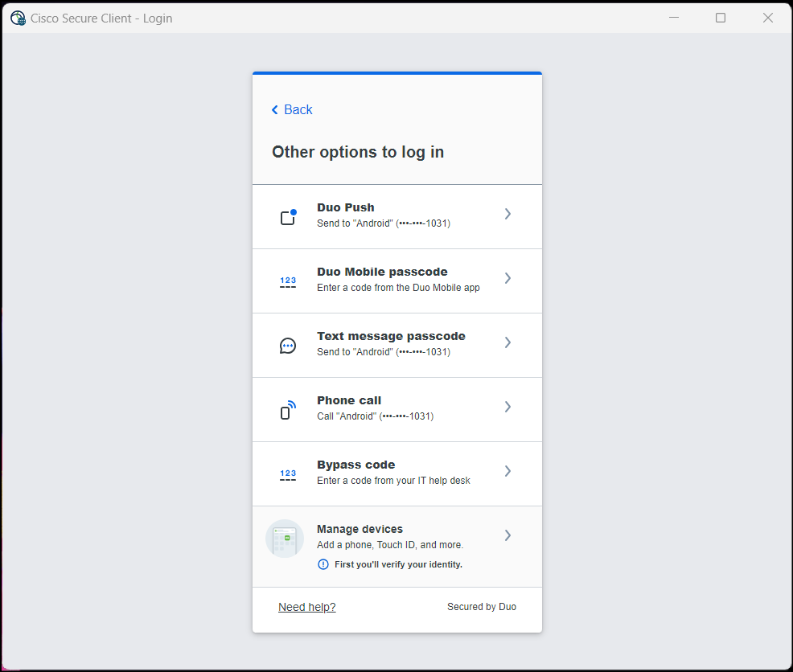Click the Duo Mobile passcode 123 icon
Image resolution: width=793 pixels, height=672 pixels.
tap(288, 282)
